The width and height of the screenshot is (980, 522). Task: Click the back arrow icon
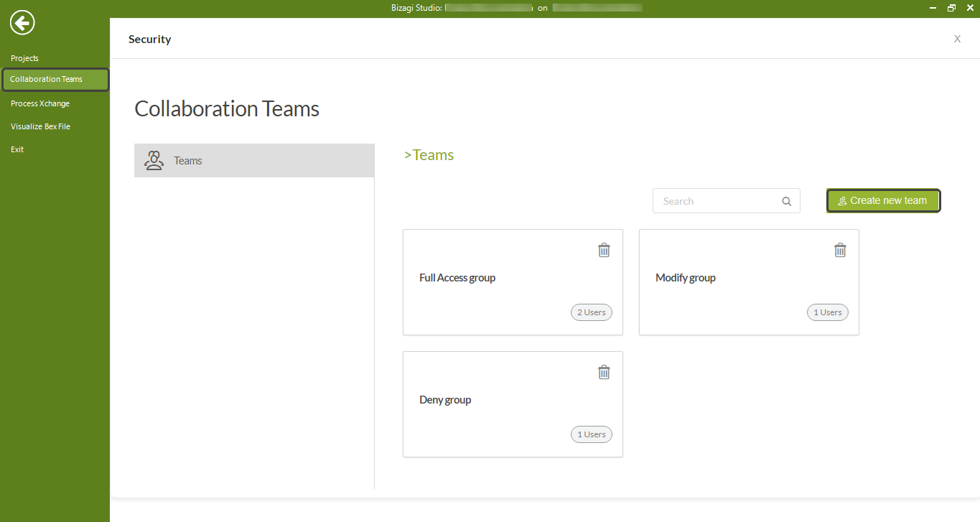(22, 23)
